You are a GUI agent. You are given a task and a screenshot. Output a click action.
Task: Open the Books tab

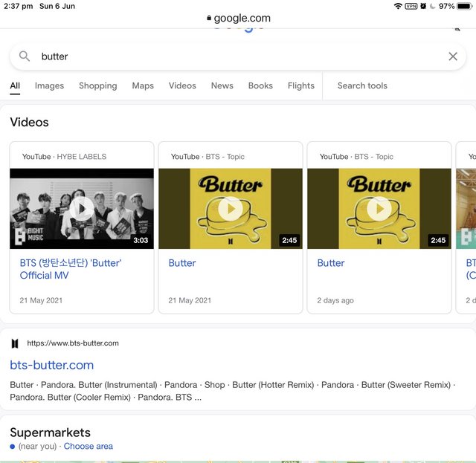(260, 86)
